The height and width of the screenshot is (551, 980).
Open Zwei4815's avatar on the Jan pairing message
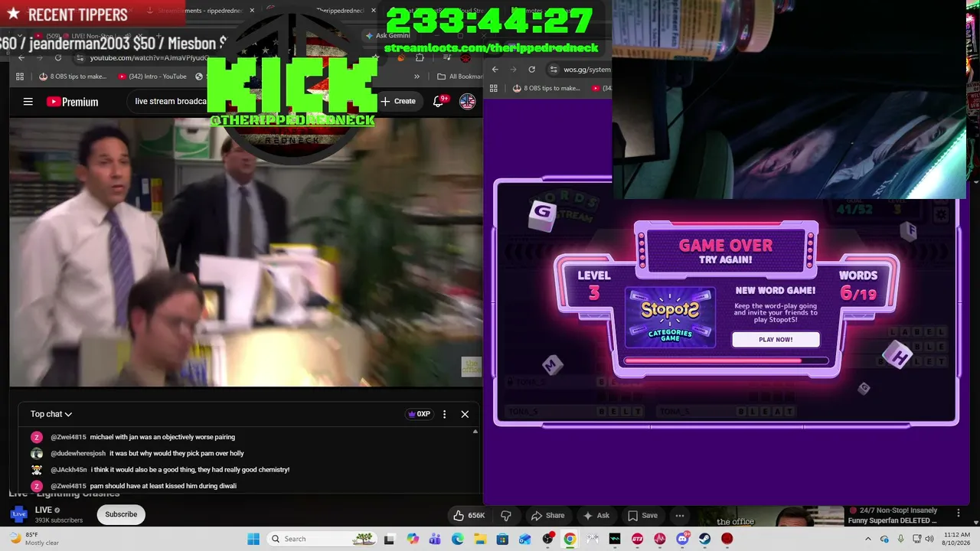coord(36,437)
